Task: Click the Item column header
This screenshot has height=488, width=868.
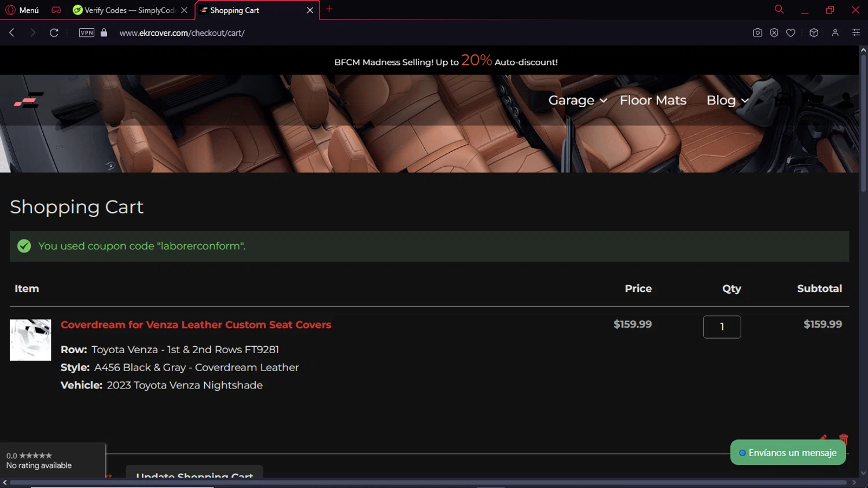Action: click(27, 288)
